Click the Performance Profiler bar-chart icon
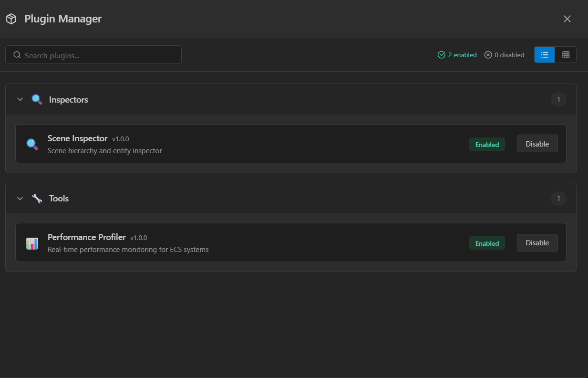The height and width of the screenshot is (378, 588). 32,243
